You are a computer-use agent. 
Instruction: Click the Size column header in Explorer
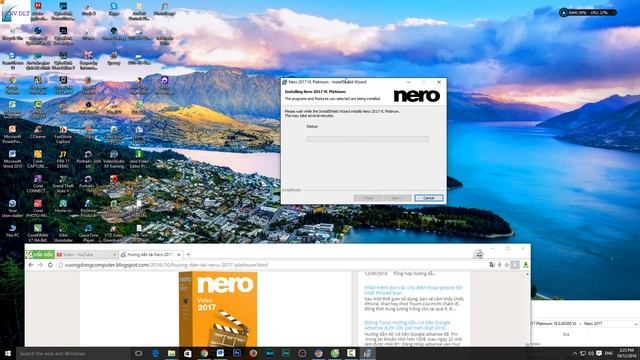click(x=566, y=335)
